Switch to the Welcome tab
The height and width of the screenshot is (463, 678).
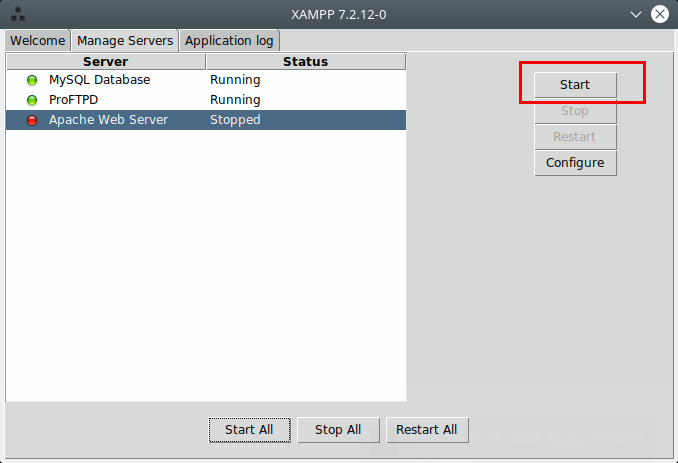38,41
